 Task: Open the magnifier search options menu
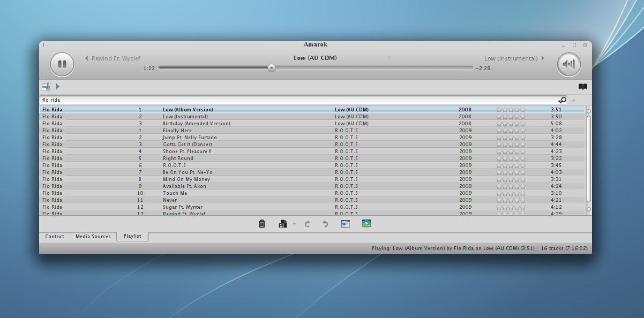562,100
